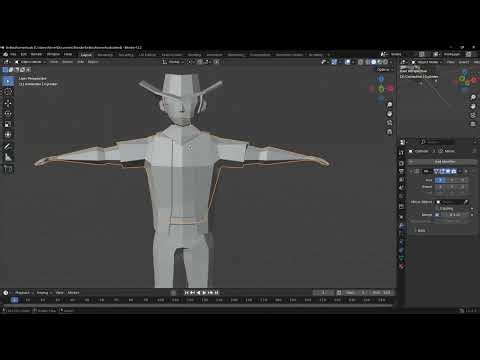This screenshot has width=480, height=360.
Task: Switch to the UV Editing workspace tab
Action: [147, 55]
